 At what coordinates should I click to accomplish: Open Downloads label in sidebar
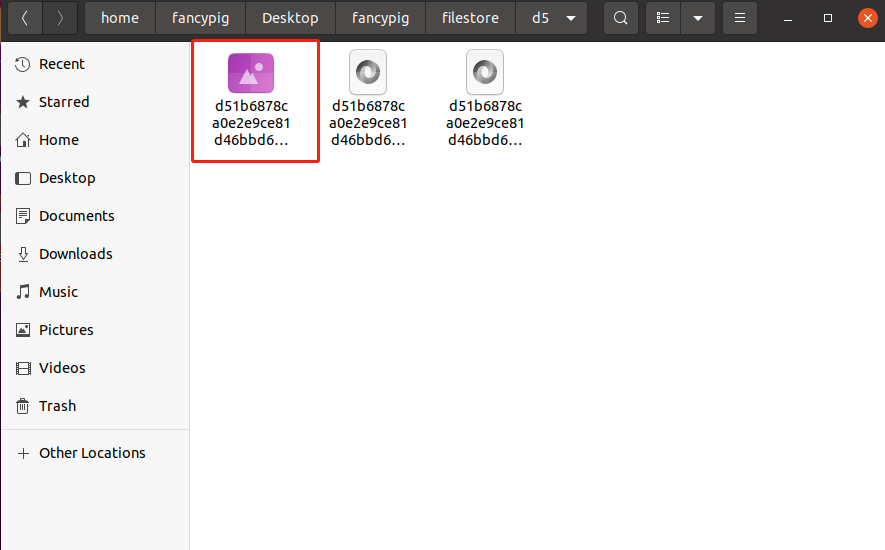pyautogui.click(x=76, y=254)
